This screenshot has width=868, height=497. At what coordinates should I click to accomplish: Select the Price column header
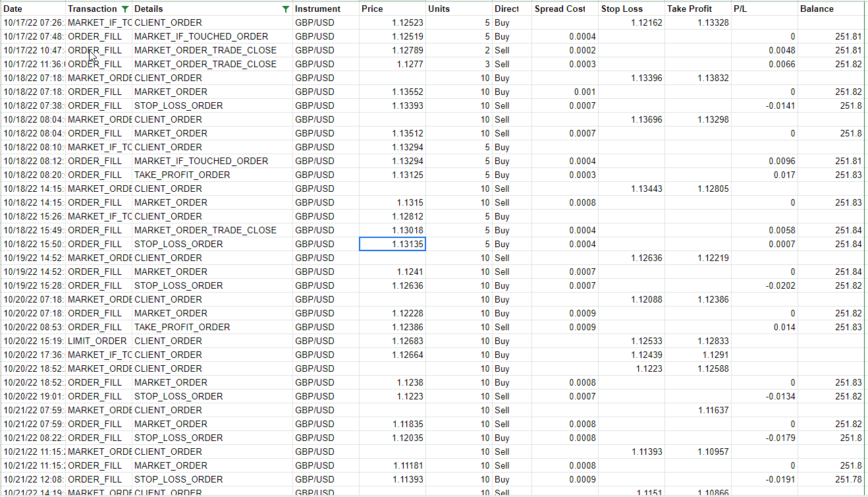click(x=392, y=9)
